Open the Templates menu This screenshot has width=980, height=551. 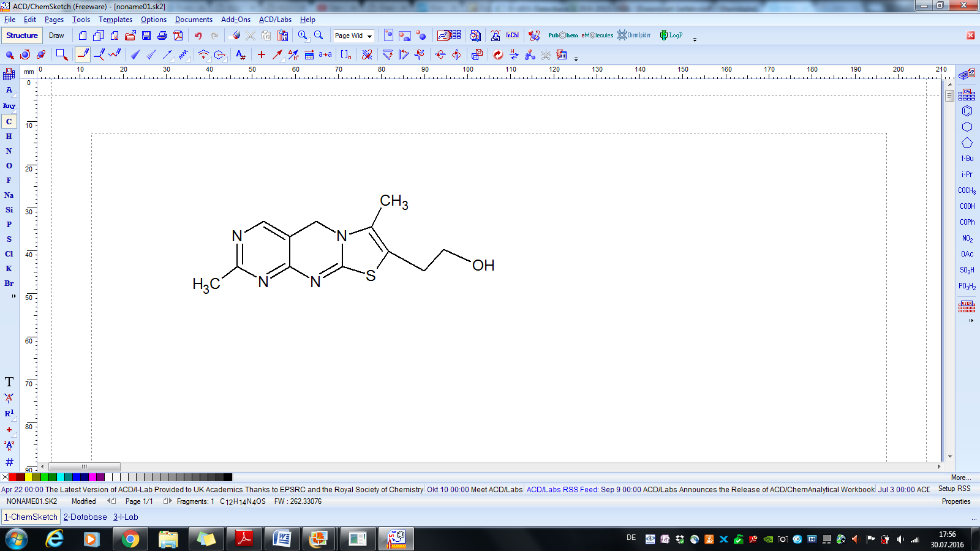coord(115,20)
